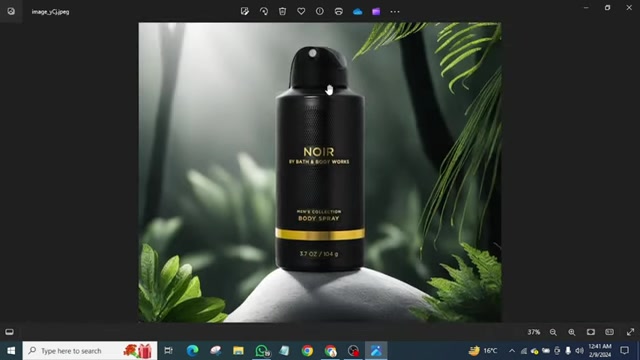This screenshot has width=640, height=360.
Task: Click the microphone tray icon
Action: [568, 351]
